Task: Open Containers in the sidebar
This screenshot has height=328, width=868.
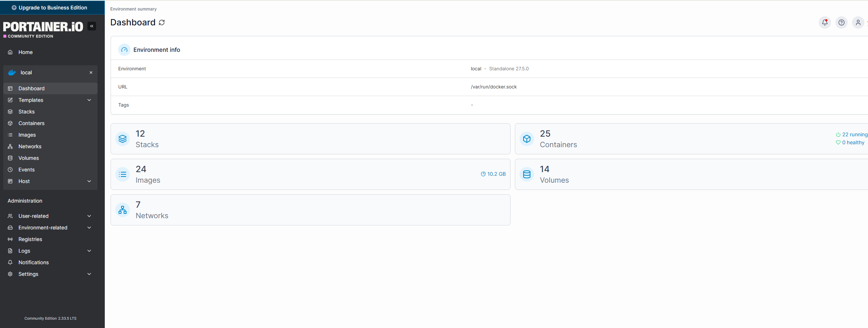Action: coord(32,123)
